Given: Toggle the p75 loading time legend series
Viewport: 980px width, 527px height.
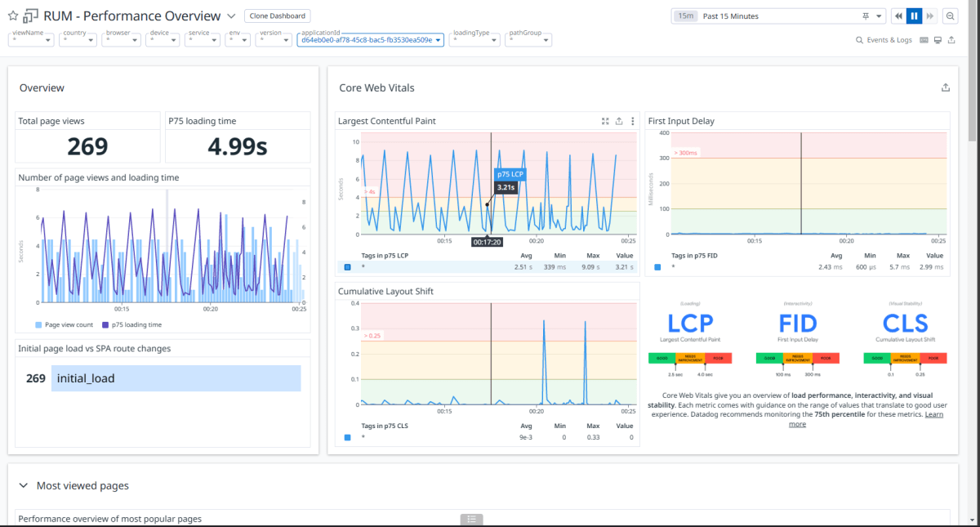Looking at the screenshot, I should coord(132,324).
